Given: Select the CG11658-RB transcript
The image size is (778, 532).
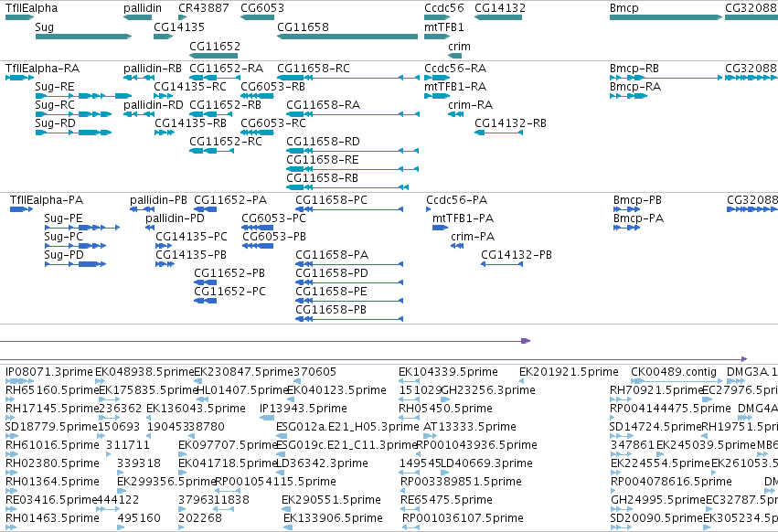Looking at the screenshot, I should pos(347,187).
